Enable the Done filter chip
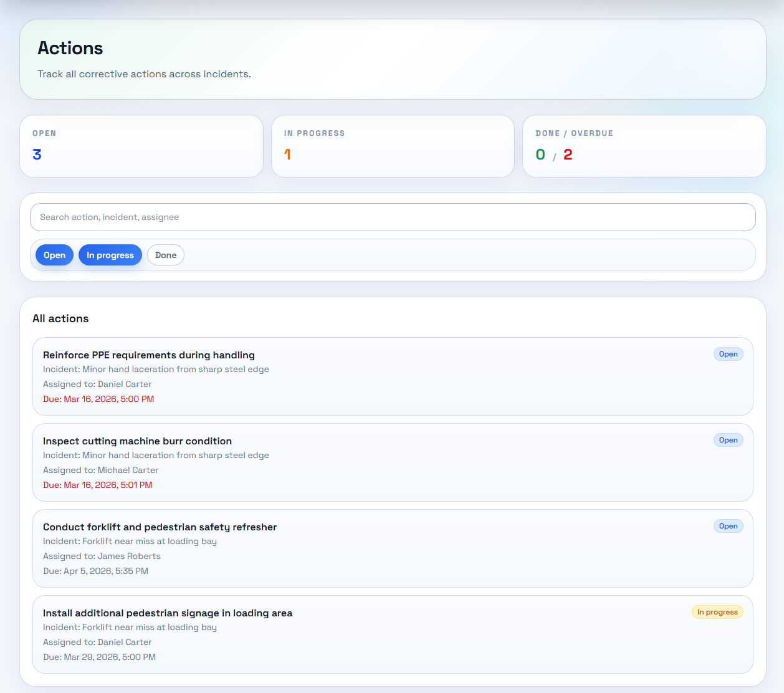 tap(166, 255)
